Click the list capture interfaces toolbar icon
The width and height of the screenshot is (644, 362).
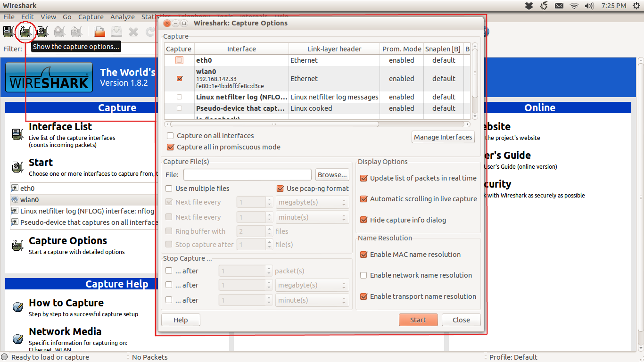coord(8,32)
